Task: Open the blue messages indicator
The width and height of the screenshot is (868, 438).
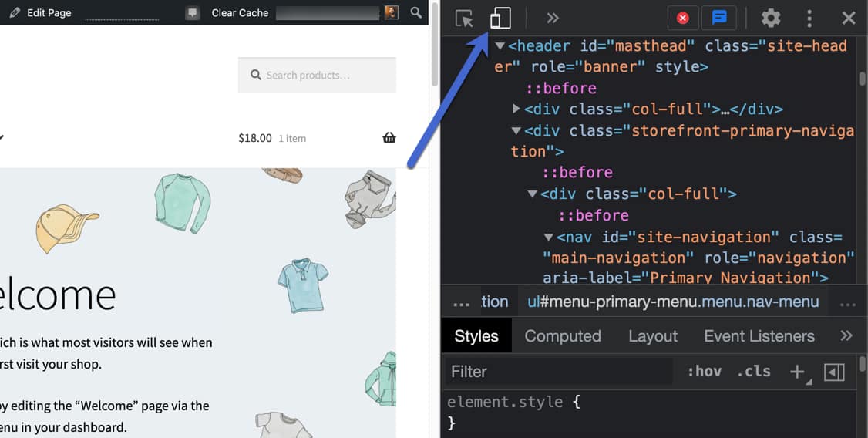Action: pyautogui.click(x=719, y=19)
